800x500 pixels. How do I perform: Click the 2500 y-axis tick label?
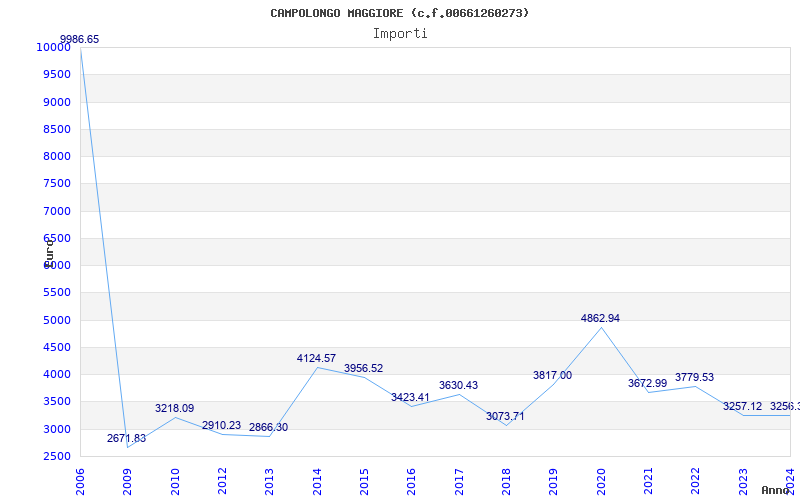tap(57, 457)
